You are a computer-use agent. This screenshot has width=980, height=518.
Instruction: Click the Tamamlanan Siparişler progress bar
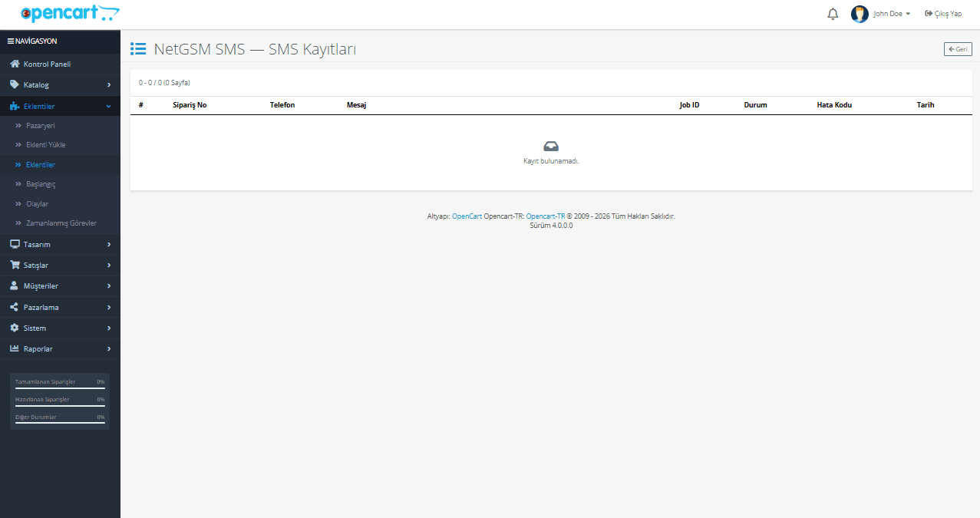pyautogui.click(x=60, y=388)
